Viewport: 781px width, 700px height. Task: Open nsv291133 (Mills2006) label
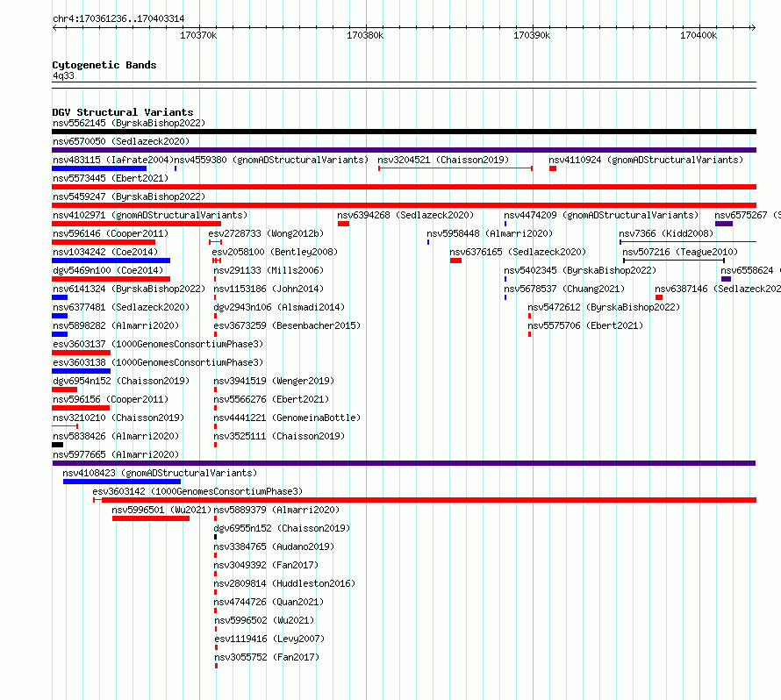pyautogui.click(x=269, y=270)
